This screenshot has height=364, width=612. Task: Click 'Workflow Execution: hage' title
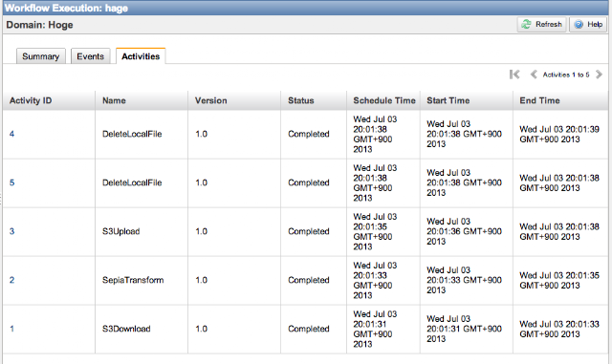tap(66, 8)
